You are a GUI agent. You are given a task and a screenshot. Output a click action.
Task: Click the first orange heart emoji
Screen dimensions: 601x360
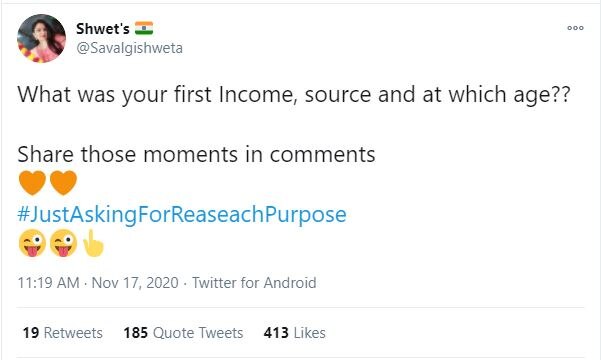pos(32,183)
